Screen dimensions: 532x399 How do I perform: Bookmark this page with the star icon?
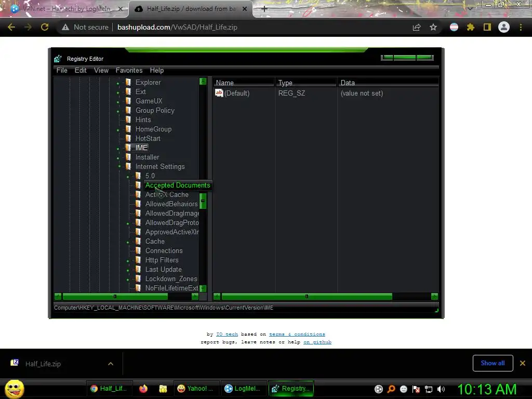click(x=433, y=27)
